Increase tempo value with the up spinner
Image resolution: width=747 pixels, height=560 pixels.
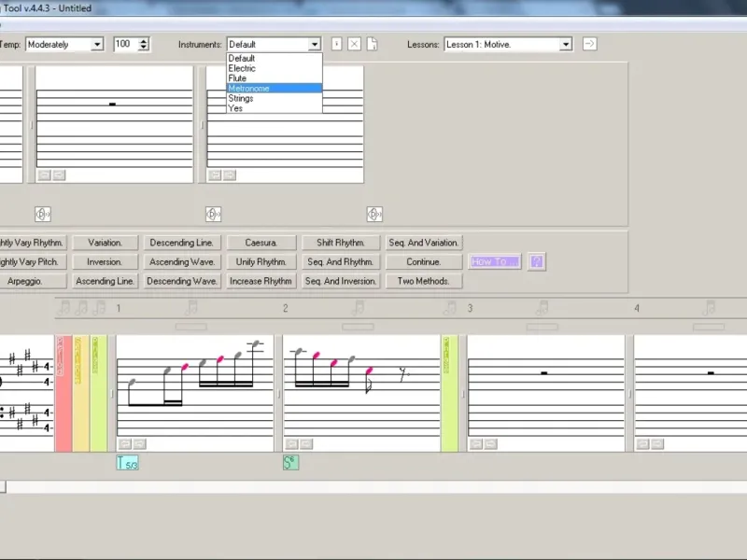[x=143, y=41]
